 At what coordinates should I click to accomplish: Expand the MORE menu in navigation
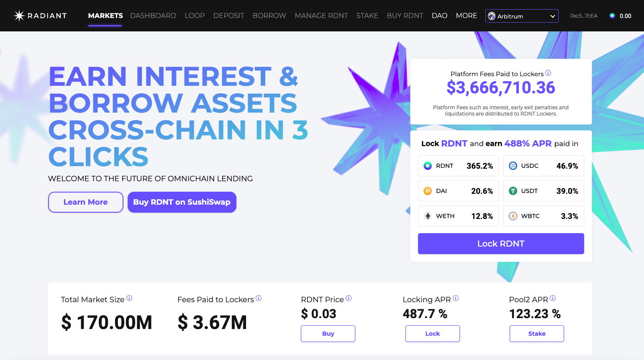coord(467,15)
